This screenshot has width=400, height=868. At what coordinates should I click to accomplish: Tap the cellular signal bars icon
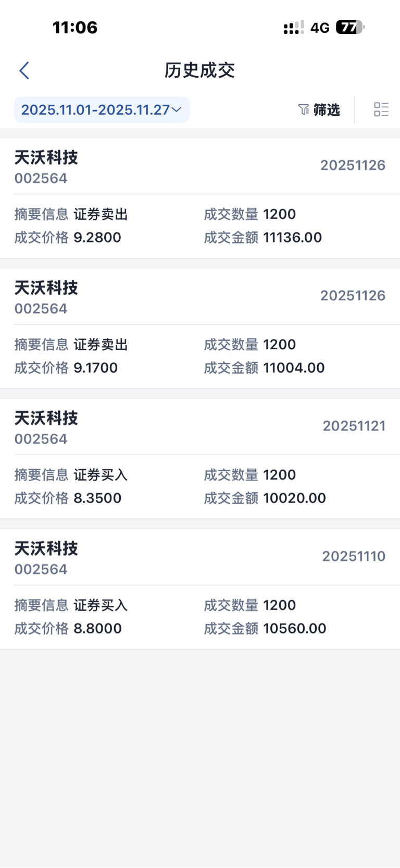(294, 28)
